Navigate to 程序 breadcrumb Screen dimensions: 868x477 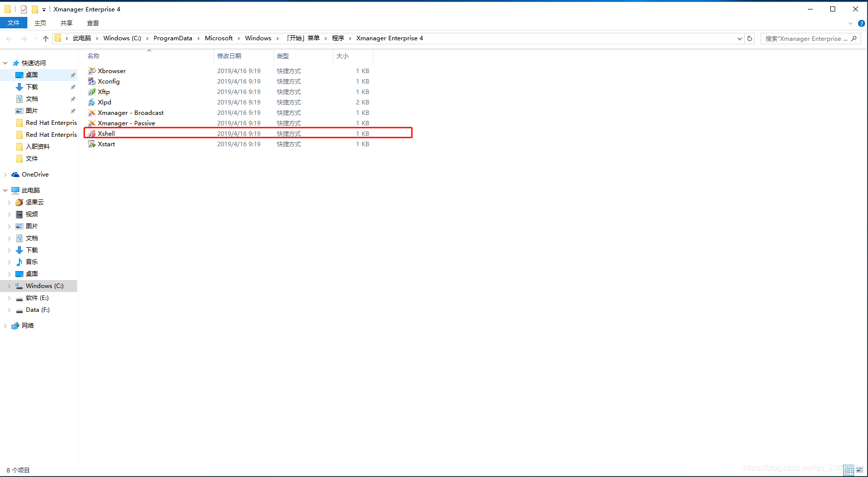338,38
